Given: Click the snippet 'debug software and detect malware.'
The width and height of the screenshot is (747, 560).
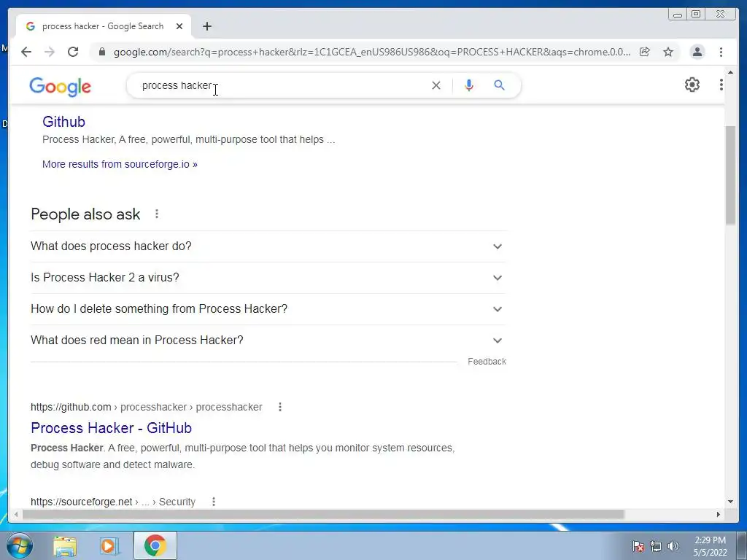Looking at the screenshot, I should coord(113,464).
